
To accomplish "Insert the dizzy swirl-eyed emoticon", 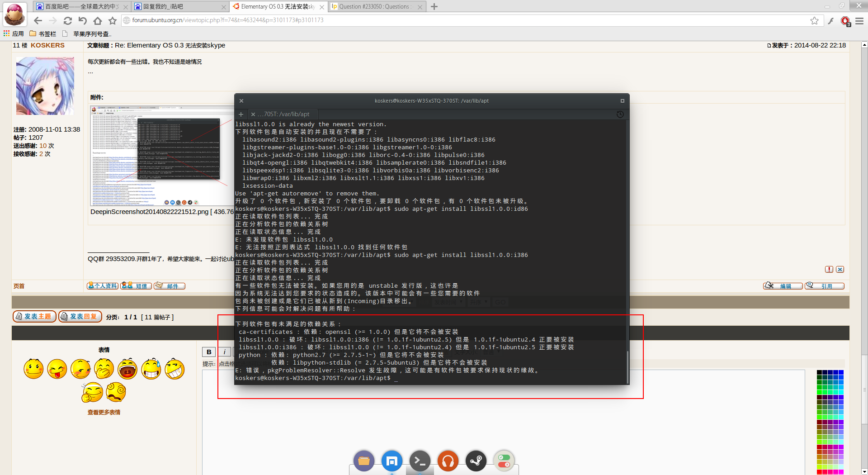I will 116,392.
